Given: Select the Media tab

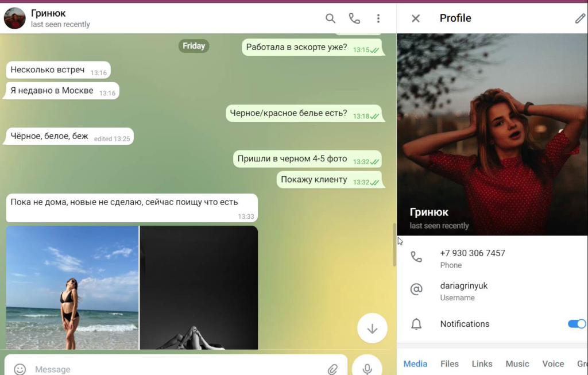Looking at the screenshot, I should coord(415,364).
